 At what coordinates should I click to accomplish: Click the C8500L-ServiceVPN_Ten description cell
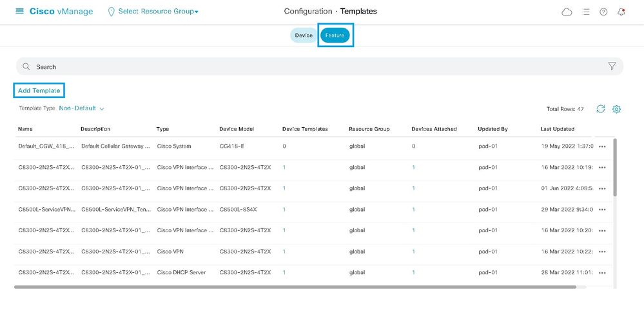coord(116,210)
